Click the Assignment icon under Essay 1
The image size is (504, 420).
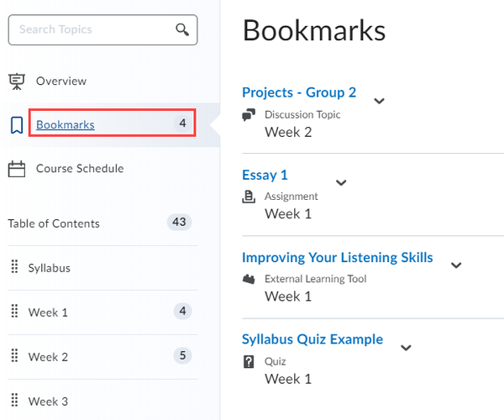click(249, 197)
